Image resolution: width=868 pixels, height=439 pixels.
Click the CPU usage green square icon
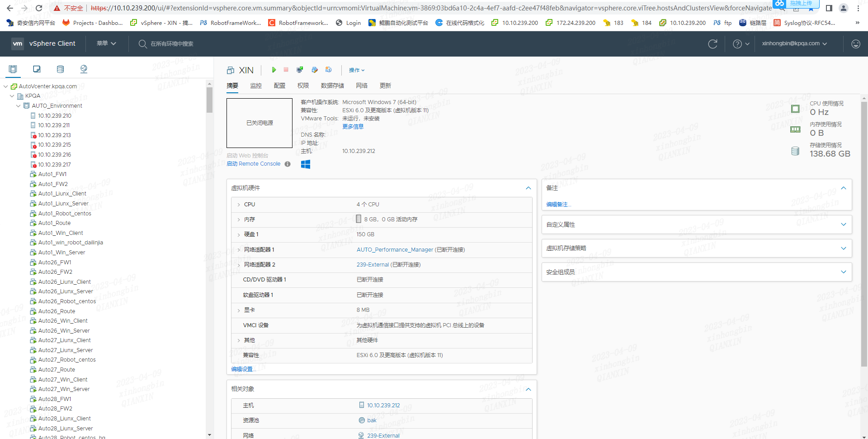[795, 109]
